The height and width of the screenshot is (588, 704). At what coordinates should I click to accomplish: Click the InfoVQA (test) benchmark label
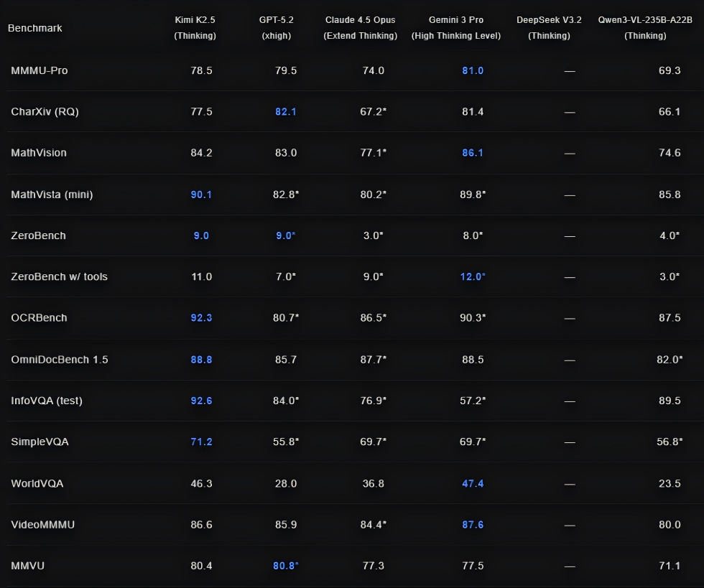point(47,401)
